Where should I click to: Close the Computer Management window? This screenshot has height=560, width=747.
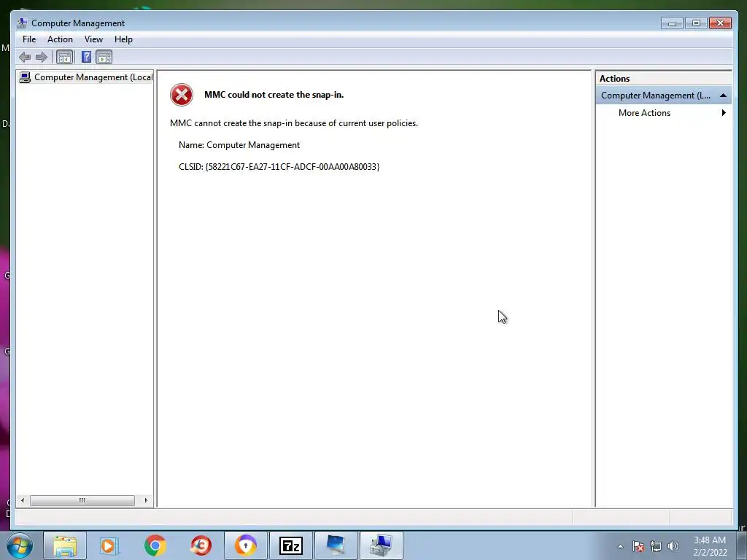pyautogui.click(x=720, y=23)
